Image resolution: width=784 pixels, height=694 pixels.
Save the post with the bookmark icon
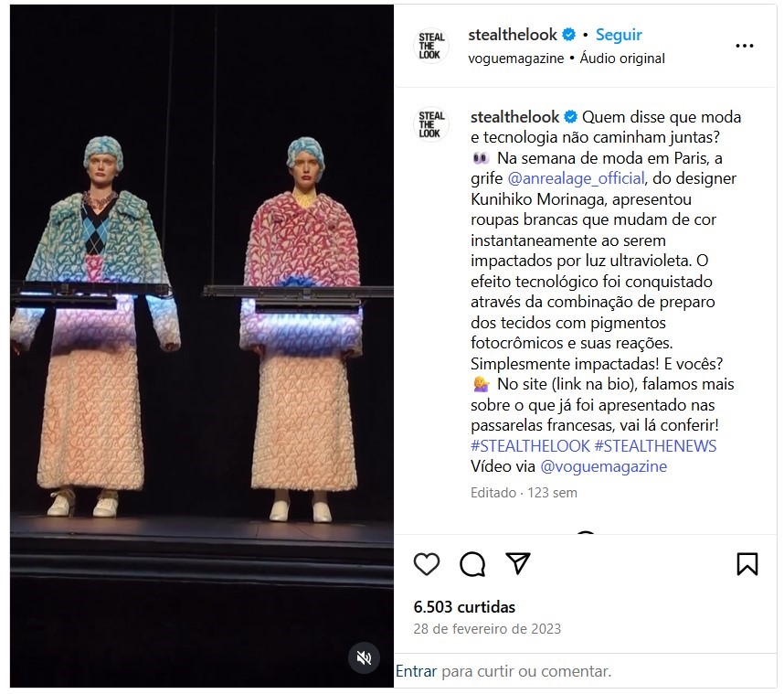pyautogui.click(x=747, y=564)
